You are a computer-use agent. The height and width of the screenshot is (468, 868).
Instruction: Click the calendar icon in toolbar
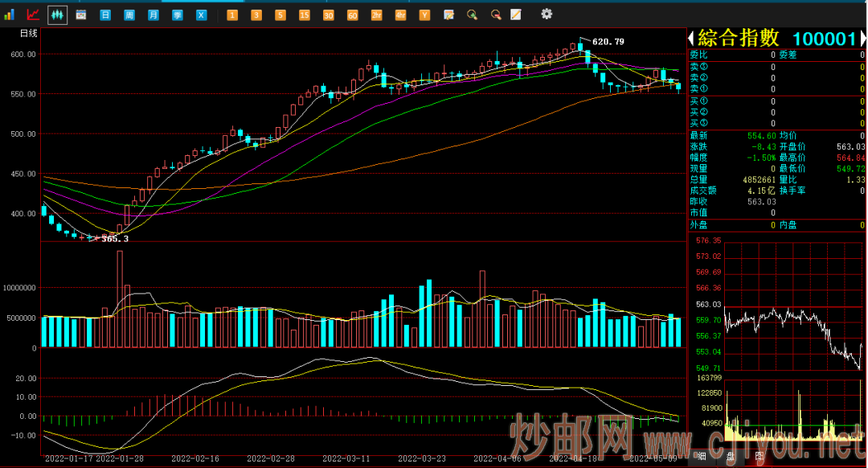[x=81, y=14]
